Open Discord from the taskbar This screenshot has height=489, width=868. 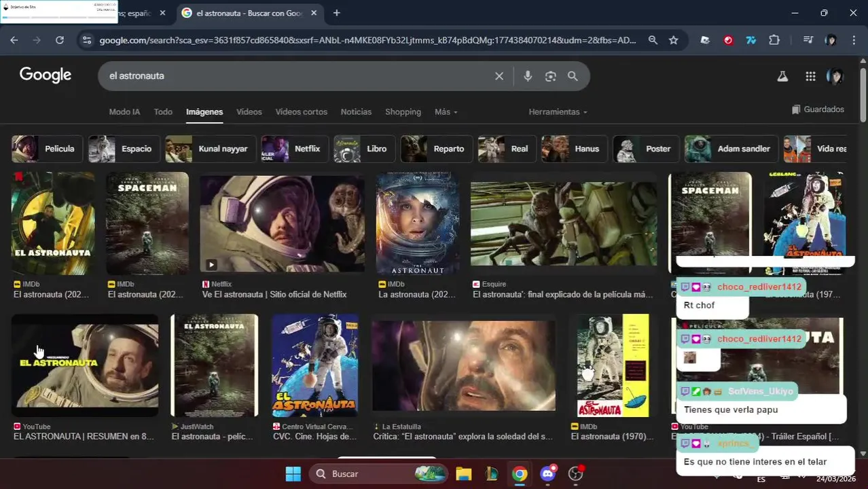(548, 473)
